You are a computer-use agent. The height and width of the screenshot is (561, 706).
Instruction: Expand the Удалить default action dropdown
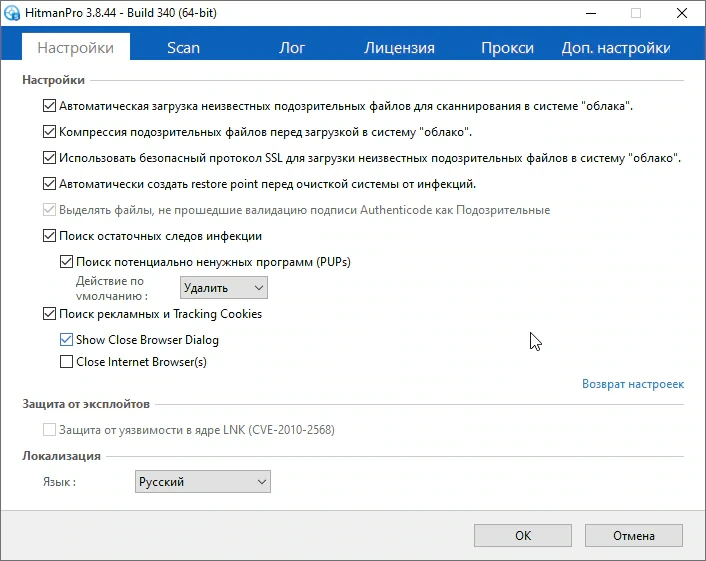tap(224, 288)
